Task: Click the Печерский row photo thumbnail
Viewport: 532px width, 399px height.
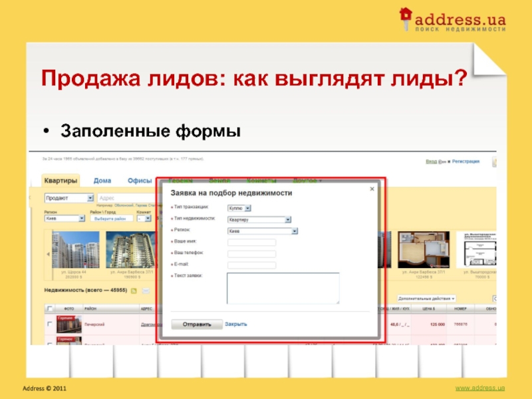Action: 69,325
